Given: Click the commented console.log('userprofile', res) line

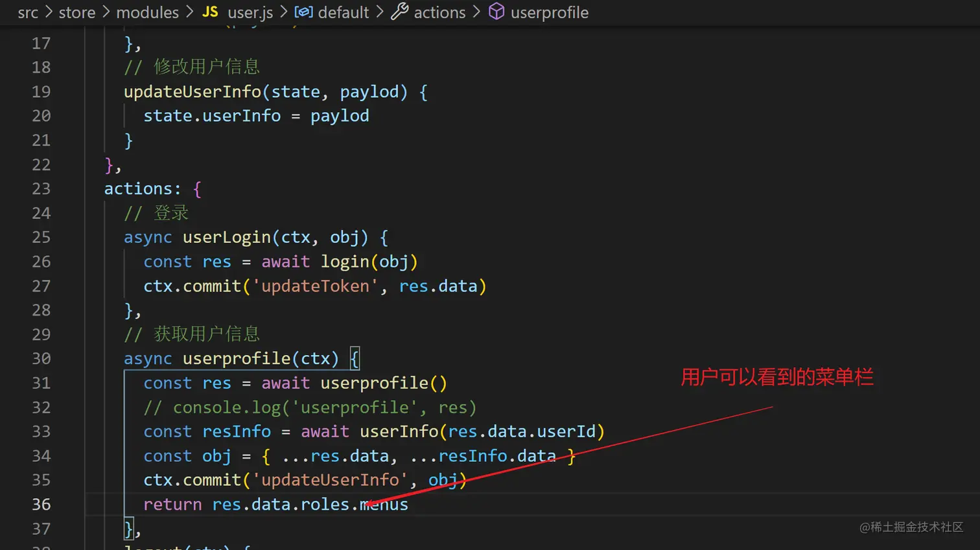Looking at the screenshot, I should click(310, 407).
